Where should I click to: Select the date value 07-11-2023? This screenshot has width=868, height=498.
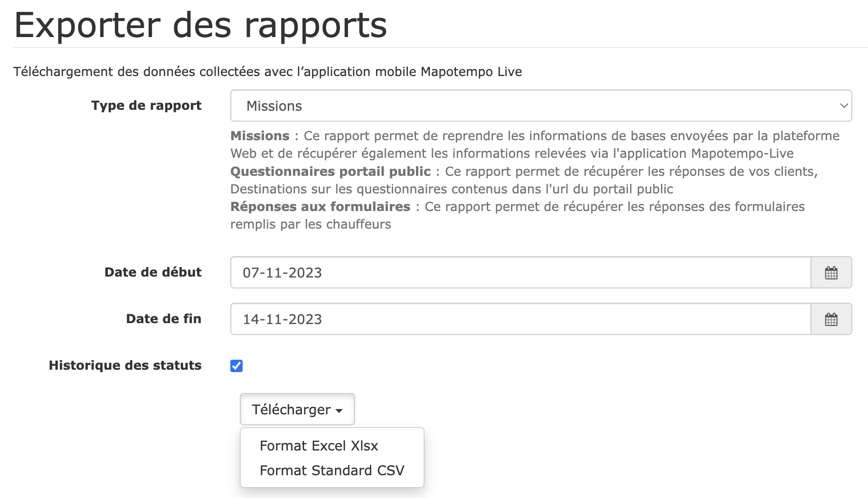(282, 272)
